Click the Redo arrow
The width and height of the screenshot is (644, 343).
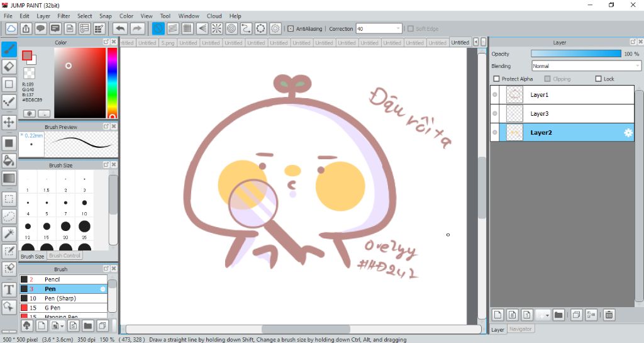point(138,29)
